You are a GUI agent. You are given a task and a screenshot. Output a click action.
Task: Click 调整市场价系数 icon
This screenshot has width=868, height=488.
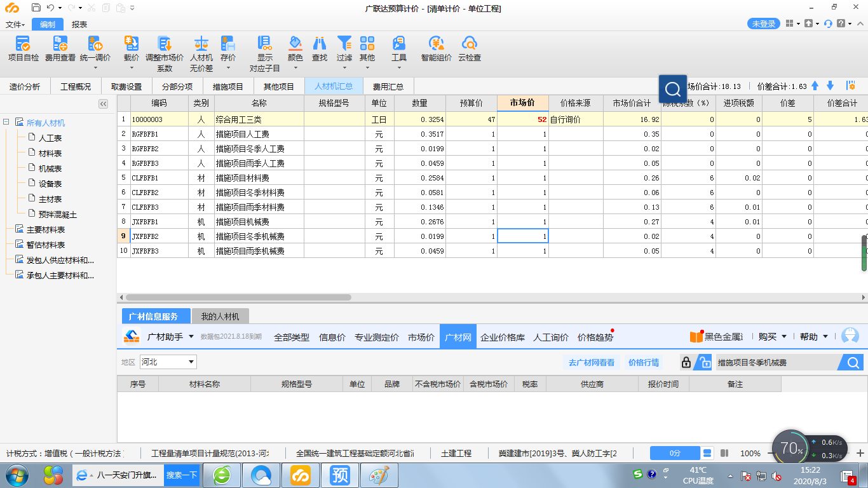[165, 43]
